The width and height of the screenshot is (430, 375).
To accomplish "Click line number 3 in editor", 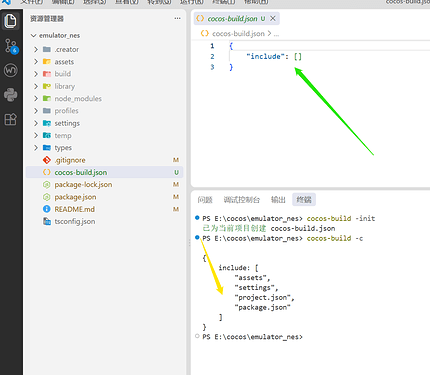I will tap(212, 67).
